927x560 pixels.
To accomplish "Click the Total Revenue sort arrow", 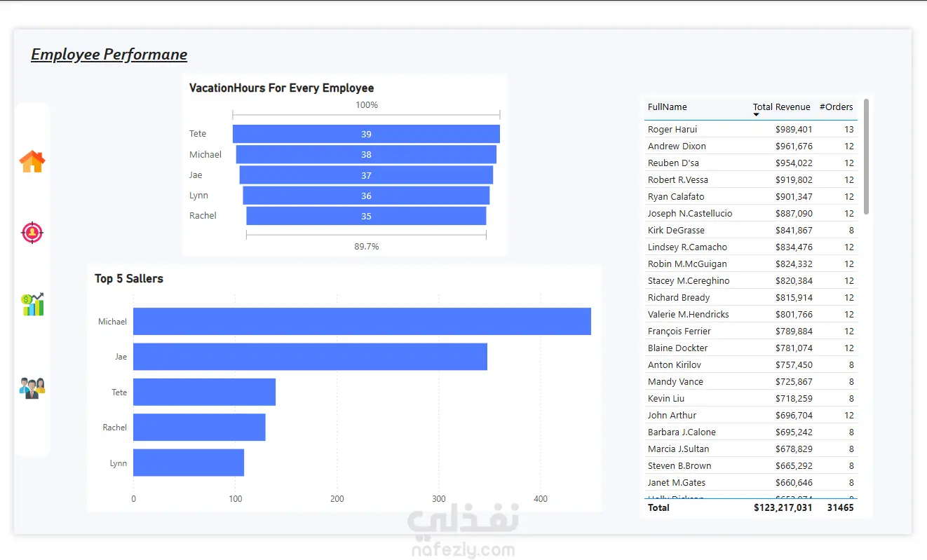I will pyautogui.click(x=757, y=114).
